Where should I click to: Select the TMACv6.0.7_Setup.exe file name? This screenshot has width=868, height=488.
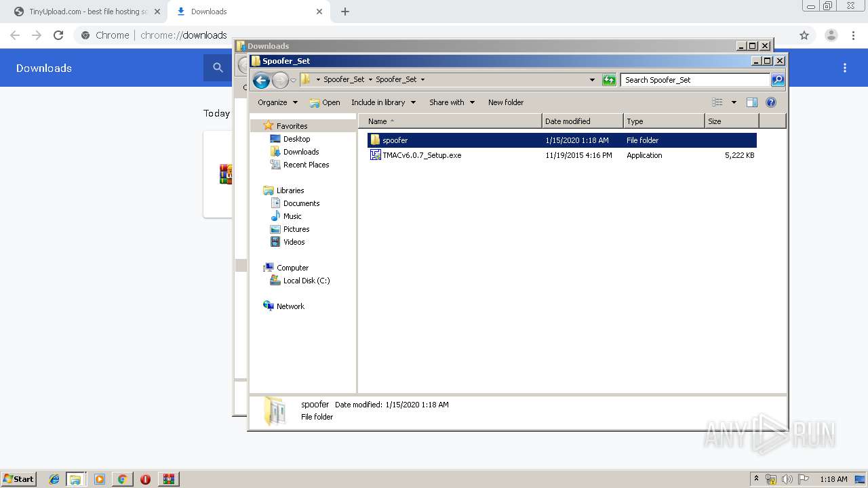(x=422, y=155)
